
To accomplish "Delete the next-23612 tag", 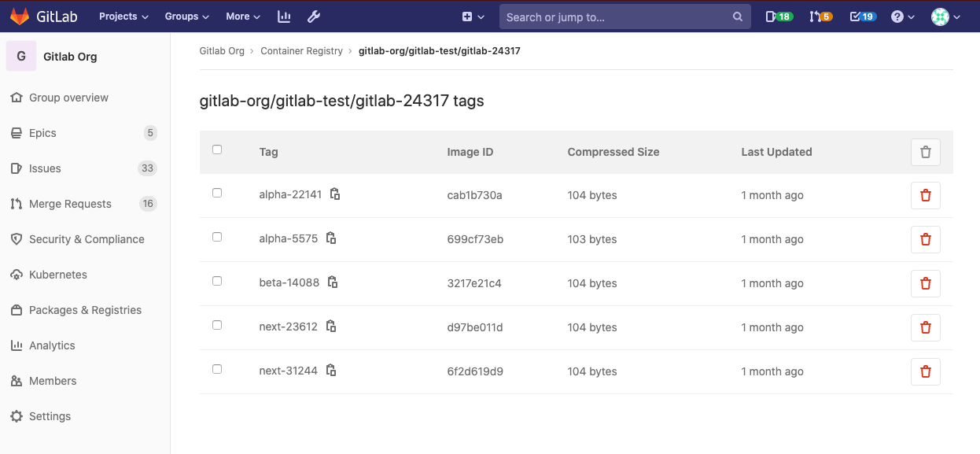I will tap(925, 327).
